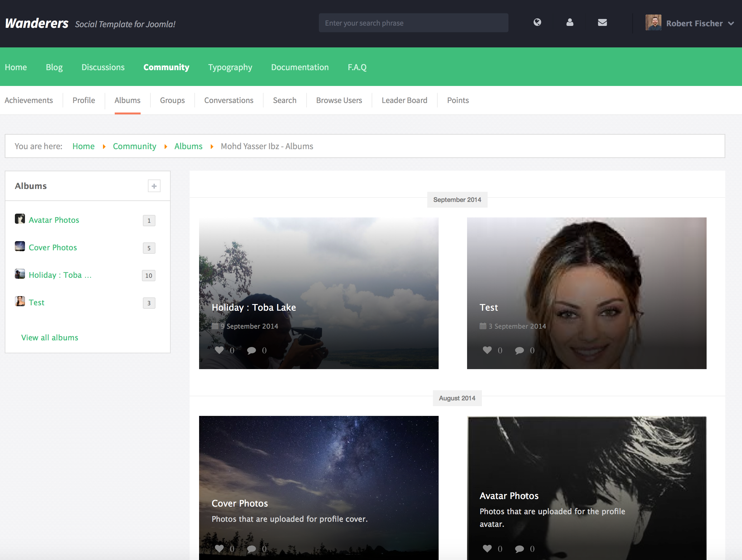The height and width of the screenshot is (560, 742).
Task: Click the calendar icon next to 9 September 2014
Action: click(215, 326)
